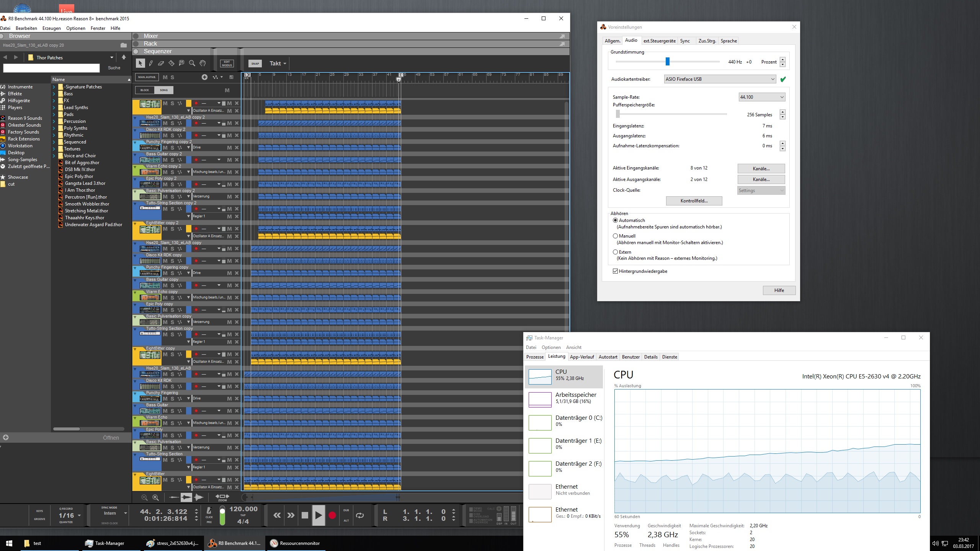Select the Pencil tool in sequencer toolbar
This screenshot has height=551, width=980.
(151, 64)
